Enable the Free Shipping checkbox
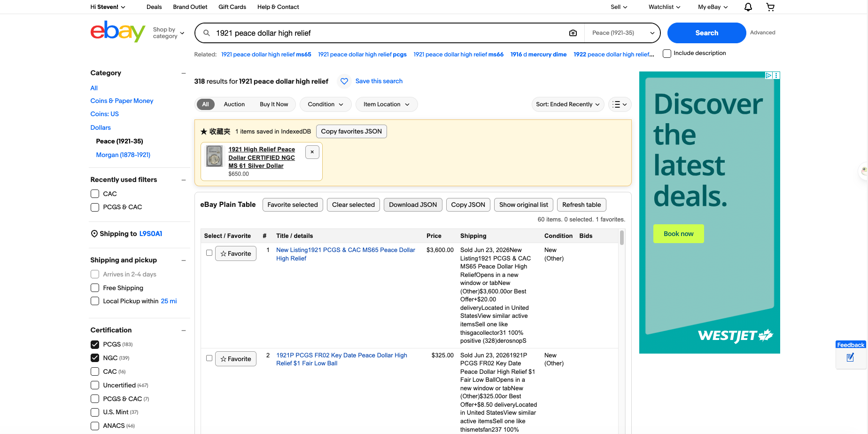 click(x=95, y=288)
